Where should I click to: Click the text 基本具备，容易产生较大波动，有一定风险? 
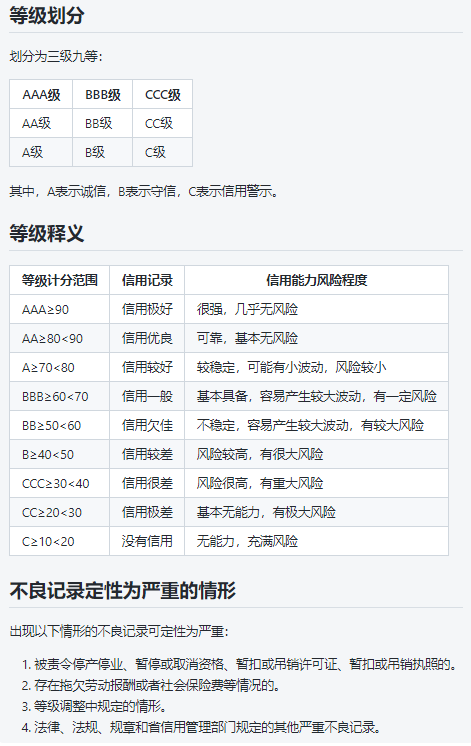[316, 396]
